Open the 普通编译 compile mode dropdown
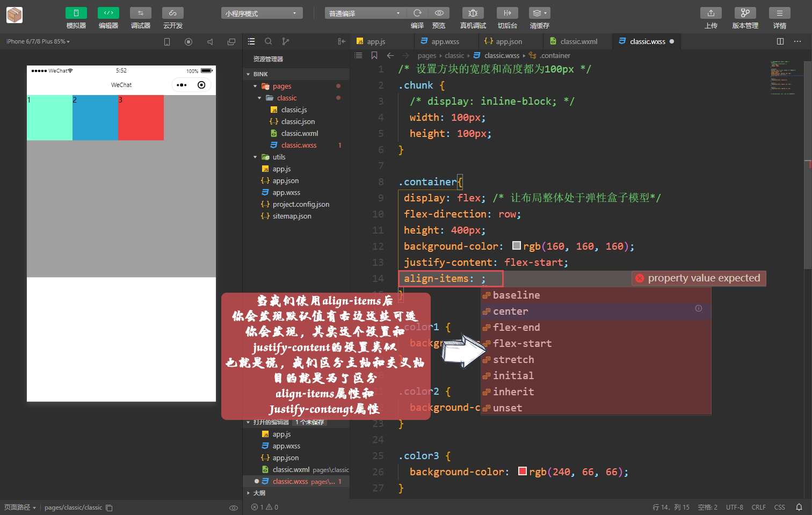 click(x=365, y=12)
